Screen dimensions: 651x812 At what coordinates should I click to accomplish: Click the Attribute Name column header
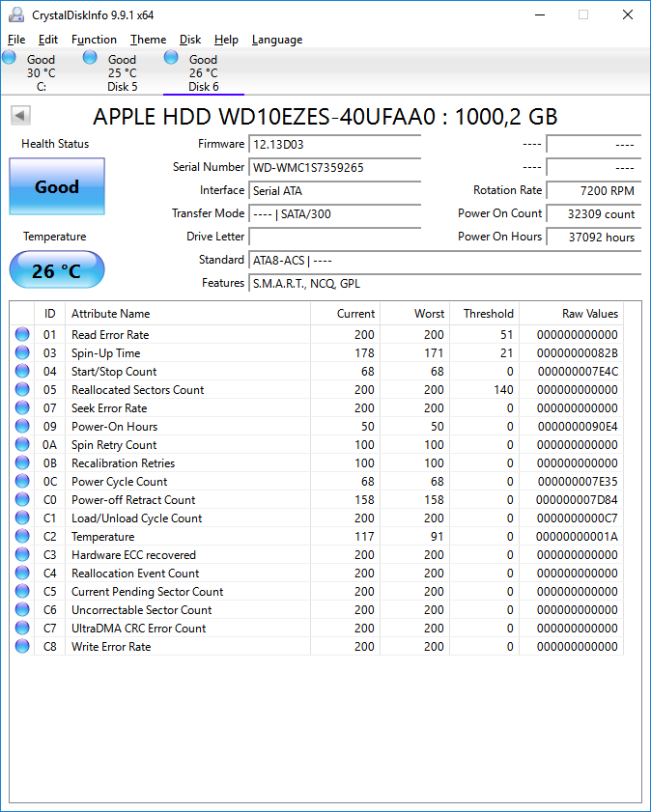click(188, 313)
